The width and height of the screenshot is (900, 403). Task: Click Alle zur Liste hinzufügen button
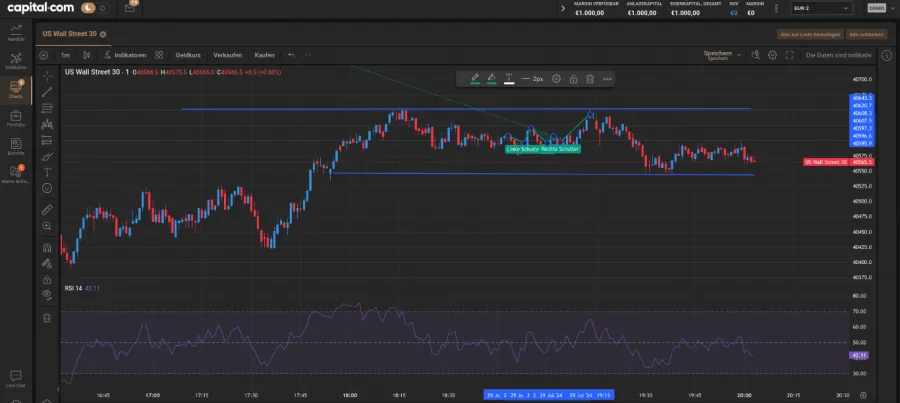tap(810, 34)
